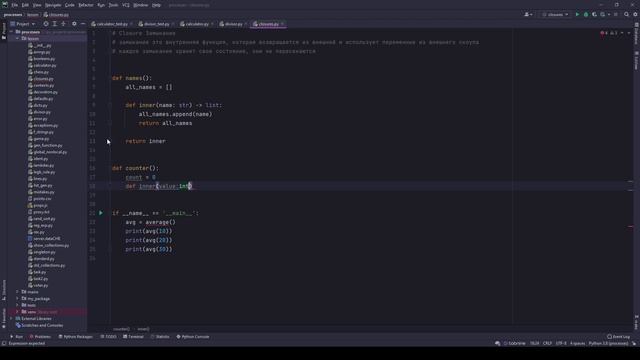The height and width of the screenshot is (360, 640).
Task: Expand the tests folder in project tree
Action: point(18,305)
